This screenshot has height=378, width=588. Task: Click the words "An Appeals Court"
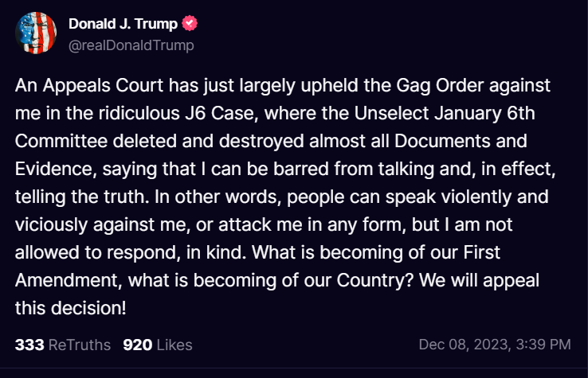click(x=89, y=85)
